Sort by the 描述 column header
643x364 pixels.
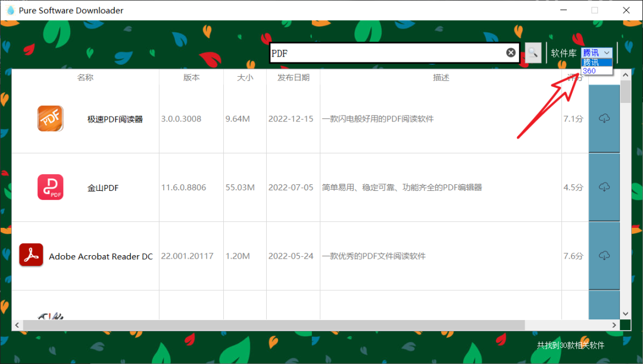441,77
